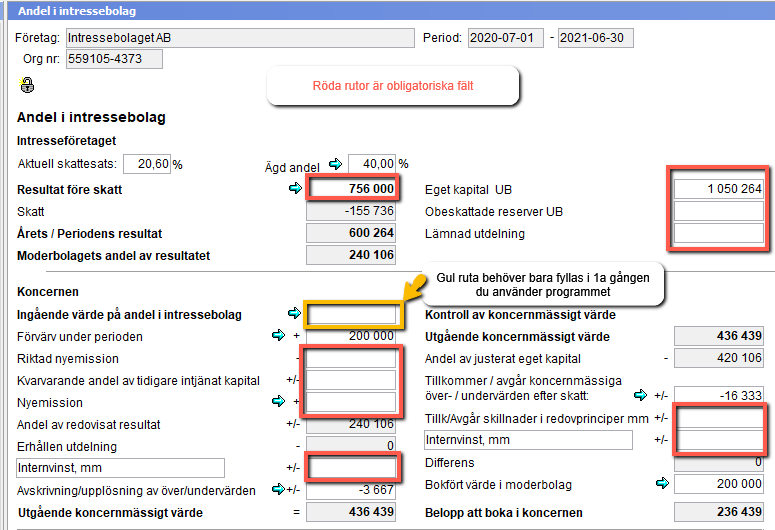Click the Resultat före skatt field 756 000

click(351, 188)
